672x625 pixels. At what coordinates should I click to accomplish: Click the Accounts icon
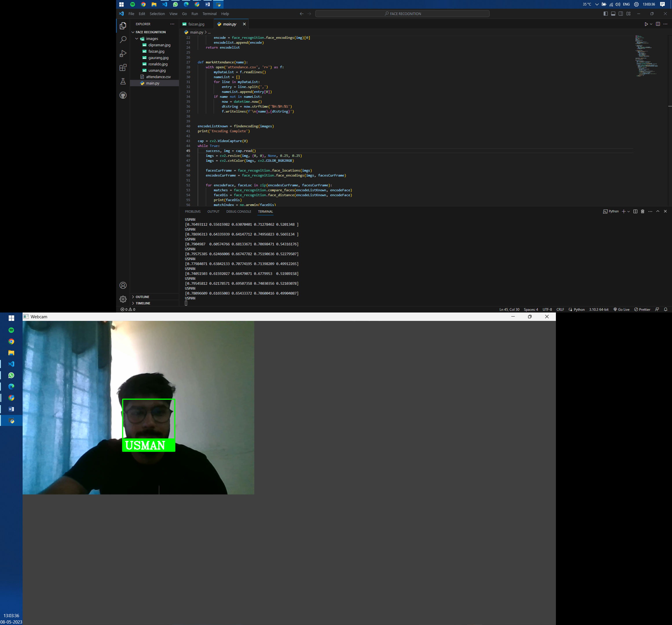click(123, 286)
